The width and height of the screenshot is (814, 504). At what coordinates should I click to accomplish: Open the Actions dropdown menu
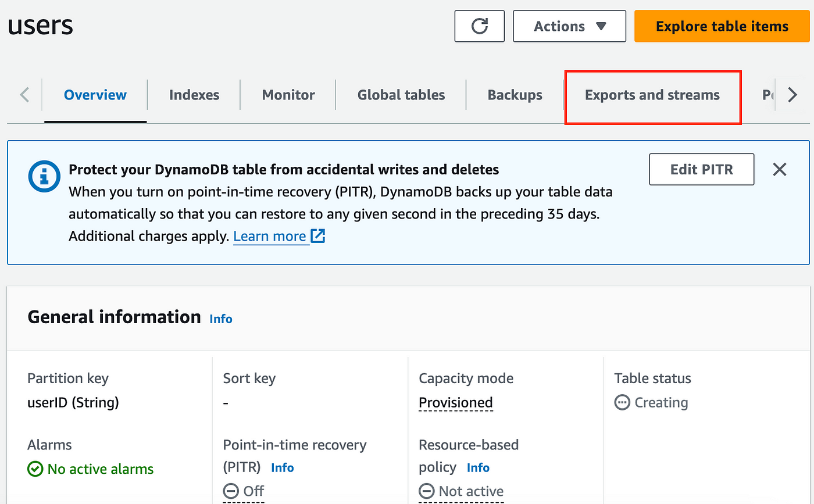(x=569, y=26)
